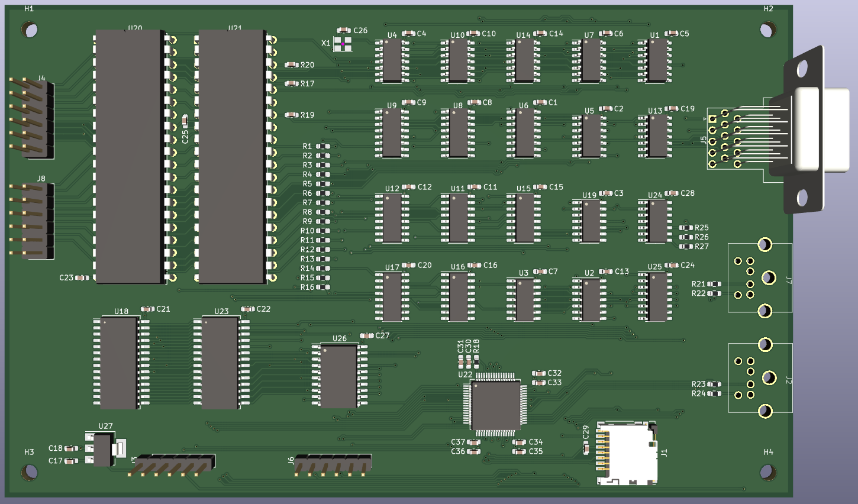The width and height of the screenshot is (858, 504).
Task: Click the U25 chip
Action: (656, 296)
